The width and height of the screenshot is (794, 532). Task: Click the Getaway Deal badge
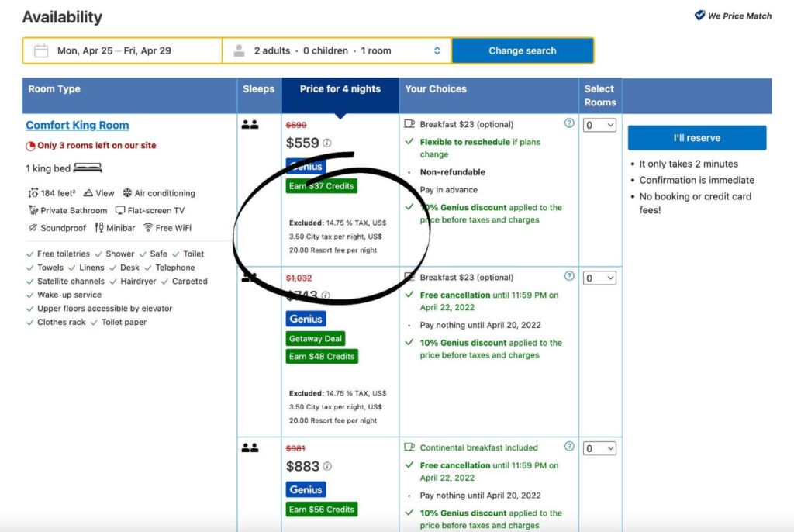coord(316,338)
